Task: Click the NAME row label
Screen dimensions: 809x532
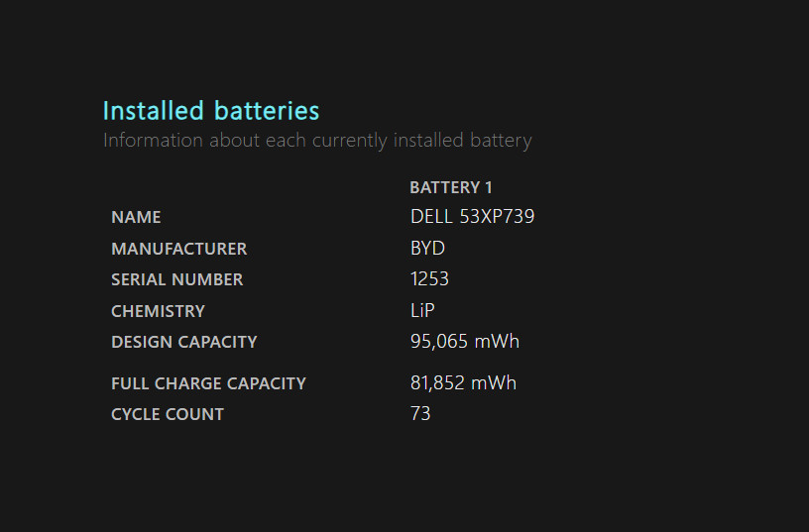Action: [136, 217]
